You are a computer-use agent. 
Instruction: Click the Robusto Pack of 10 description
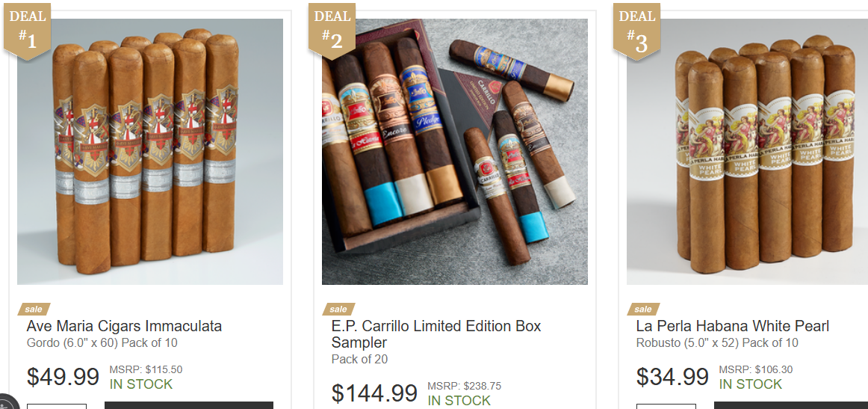(x=717, y=343)
